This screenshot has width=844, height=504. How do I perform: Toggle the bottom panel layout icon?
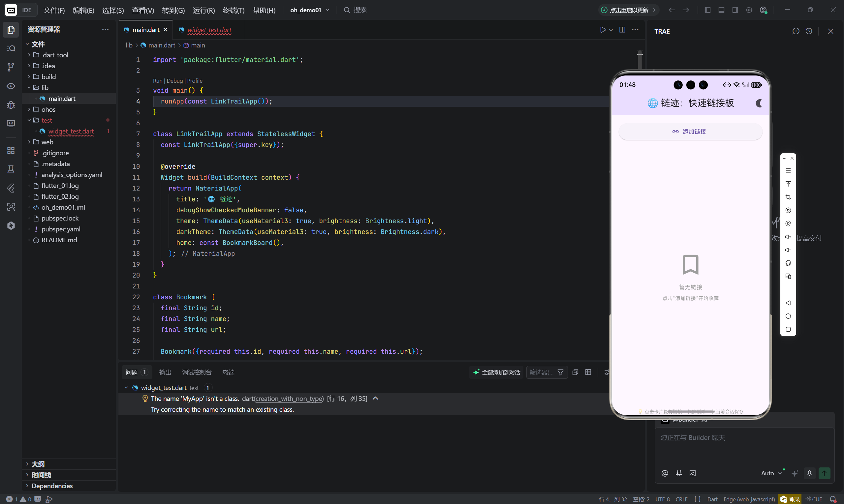click(x=721, y=10)
